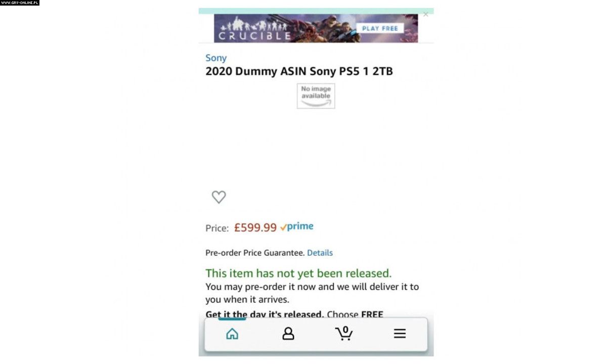This screenshot has height=364, width=607.
Task: Click the £599.99 price
Action: click(255, 227)
